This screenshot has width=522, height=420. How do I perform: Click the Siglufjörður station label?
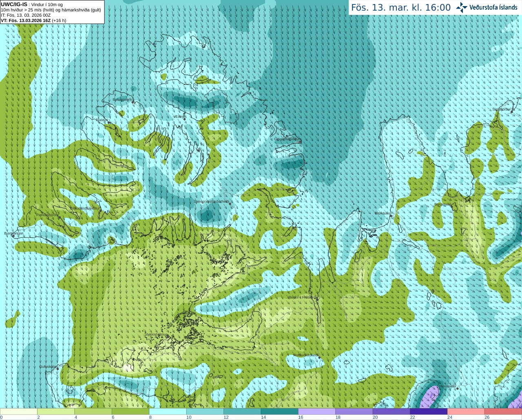pyautogui.click(x=502, y=109)
